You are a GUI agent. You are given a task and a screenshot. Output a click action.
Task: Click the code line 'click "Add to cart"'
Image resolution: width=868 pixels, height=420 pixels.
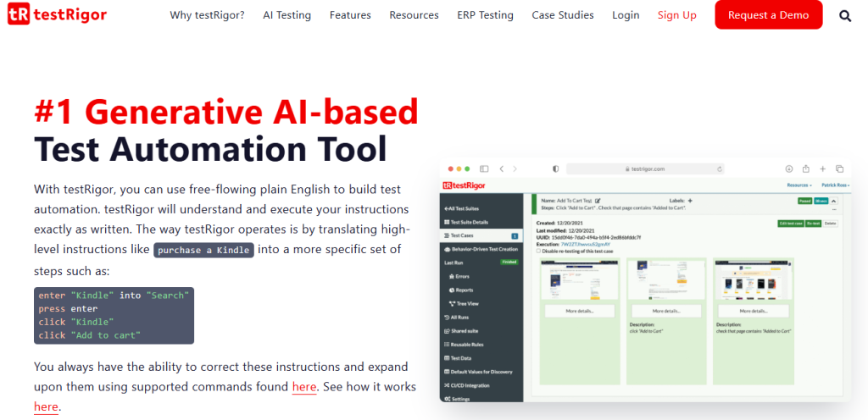coord(90,334)
